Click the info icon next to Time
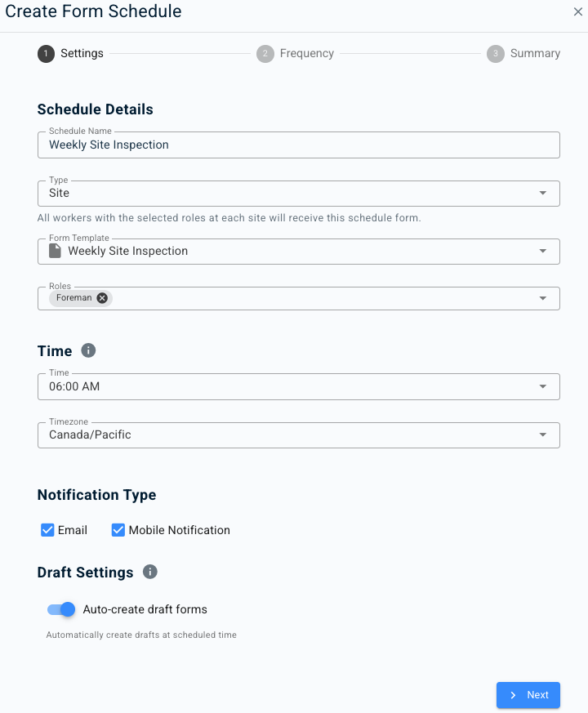This screenshot has height=713, width=588. click(89, 350)
